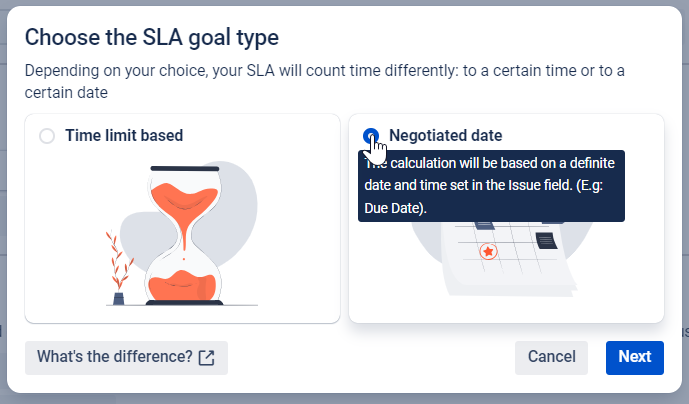Click the dark sticky note on the calendar
Viewport: 689px width, 404px height.
(x=547, y=240)
